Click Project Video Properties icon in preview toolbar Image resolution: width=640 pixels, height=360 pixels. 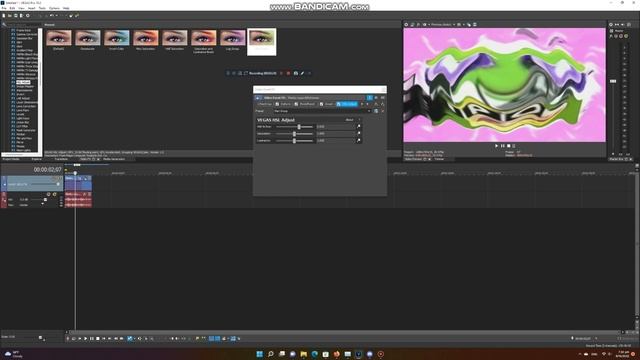point(406,24)
